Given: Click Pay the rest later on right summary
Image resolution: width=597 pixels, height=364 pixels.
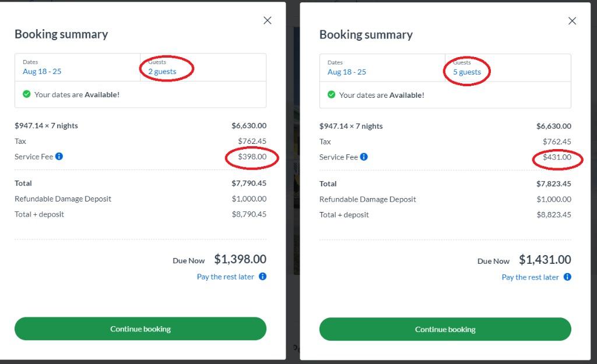Looking at the screenshot, I should tap(529, 277).
